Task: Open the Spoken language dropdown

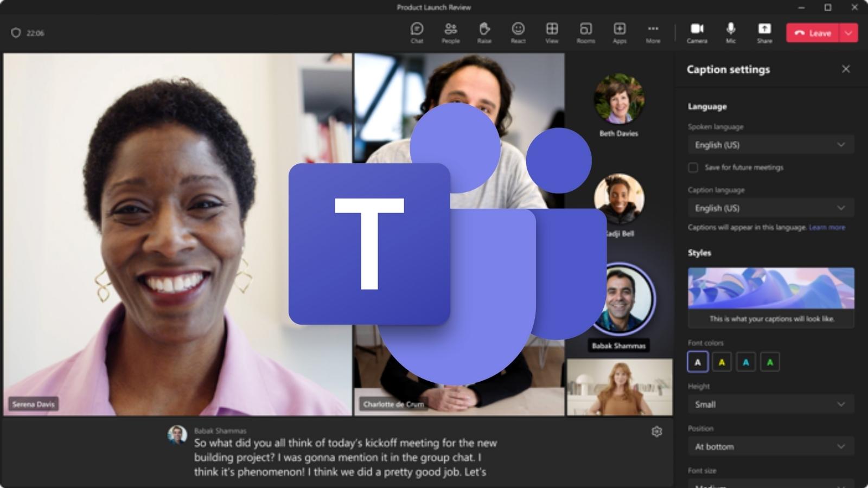Action: pos(771,145)
